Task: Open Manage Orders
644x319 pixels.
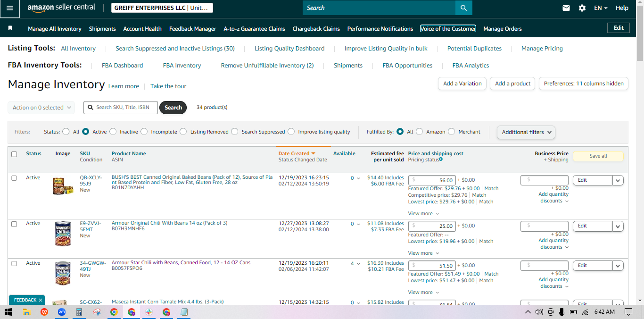Action: [x=503, y=29]
